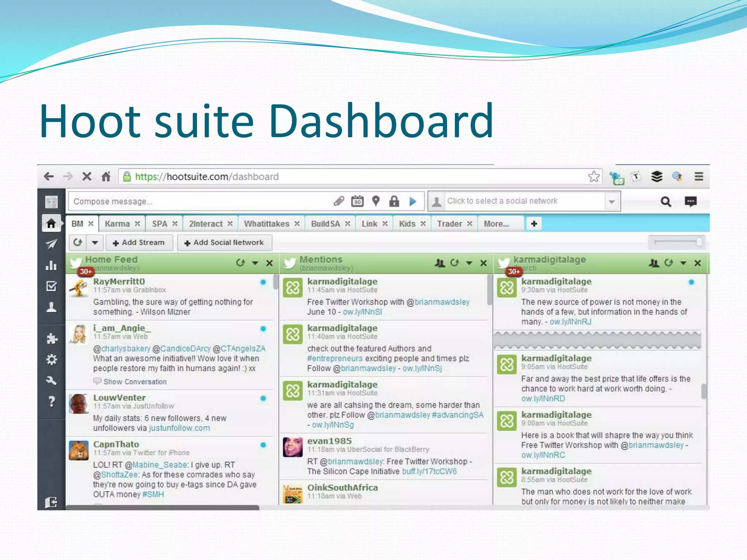
Task: Switch to the BM tab
Action: (77, 224)
